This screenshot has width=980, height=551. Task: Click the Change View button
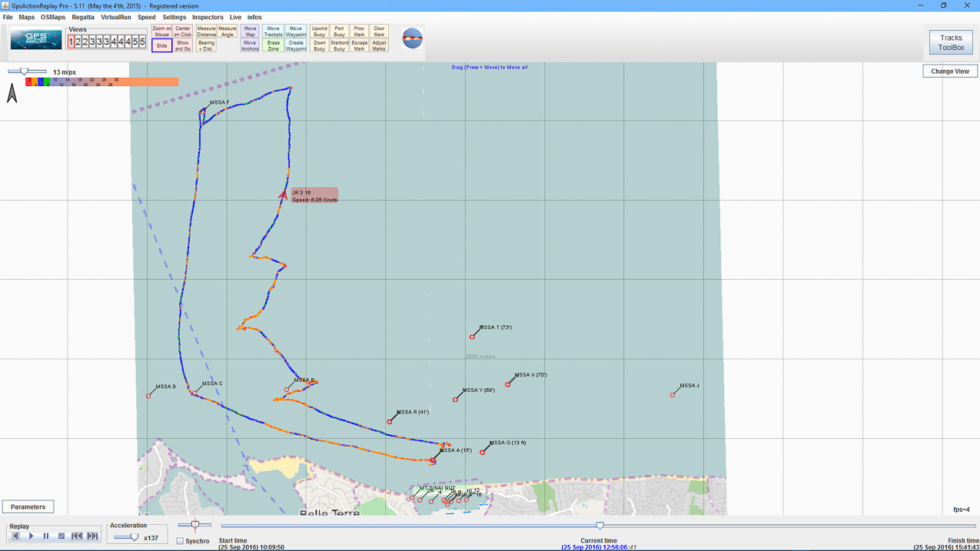point(950,71)
